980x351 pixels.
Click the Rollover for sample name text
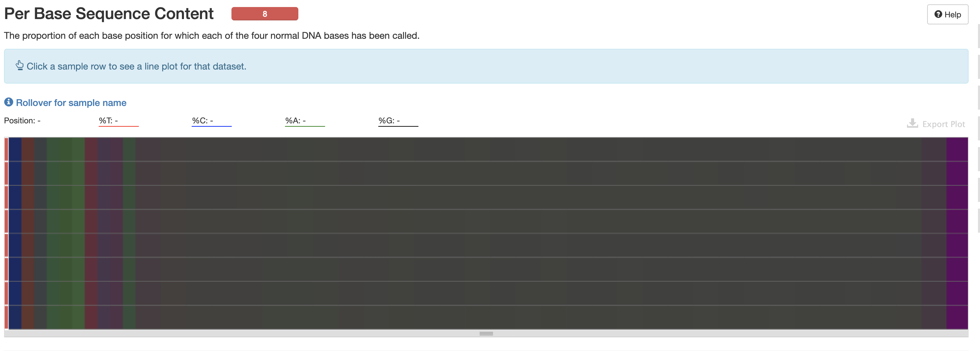(71, 103)
